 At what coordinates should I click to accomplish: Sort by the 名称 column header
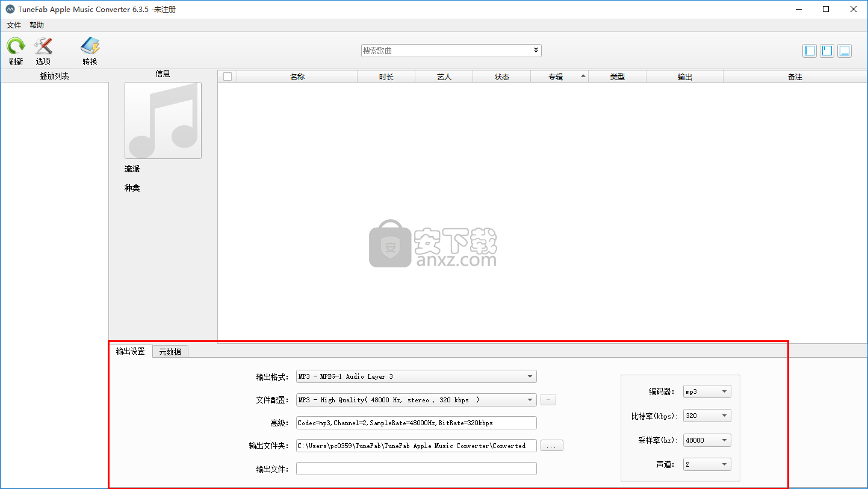(297, 76)
